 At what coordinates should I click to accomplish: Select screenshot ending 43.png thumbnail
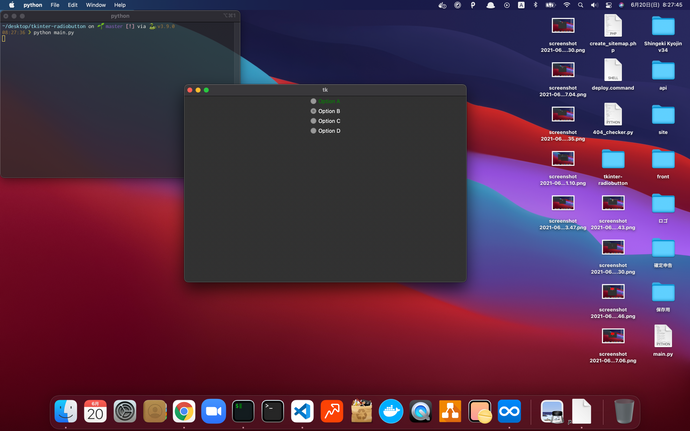(613, 203)
